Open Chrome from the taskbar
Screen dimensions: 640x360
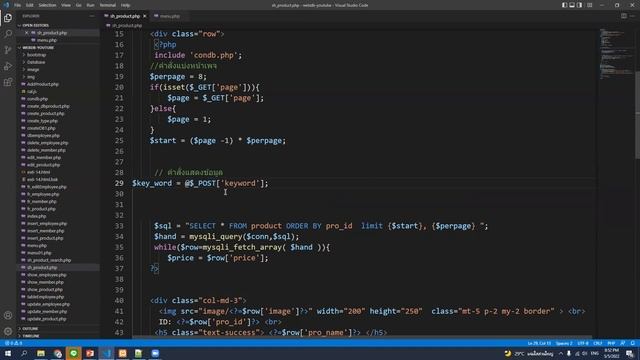coord(58,353)
